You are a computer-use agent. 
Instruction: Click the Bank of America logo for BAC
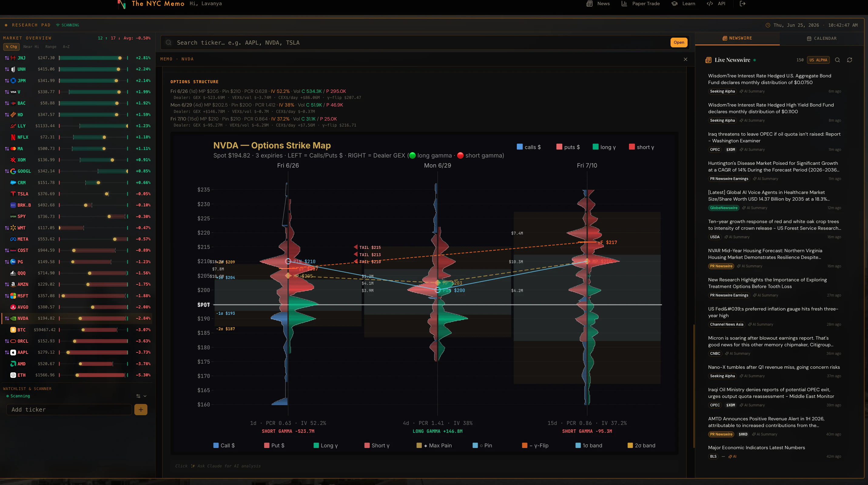(13, 103)
